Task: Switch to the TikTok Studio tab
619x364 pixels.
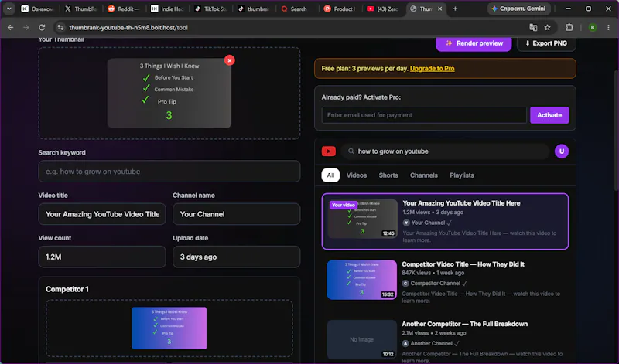Action: (210, 9)
